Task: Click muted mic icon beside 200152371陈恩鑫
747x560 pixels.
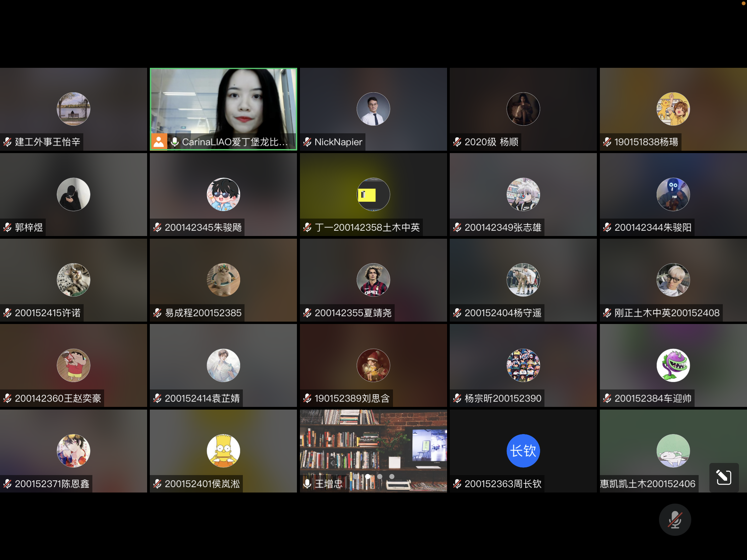Action: 7,484
